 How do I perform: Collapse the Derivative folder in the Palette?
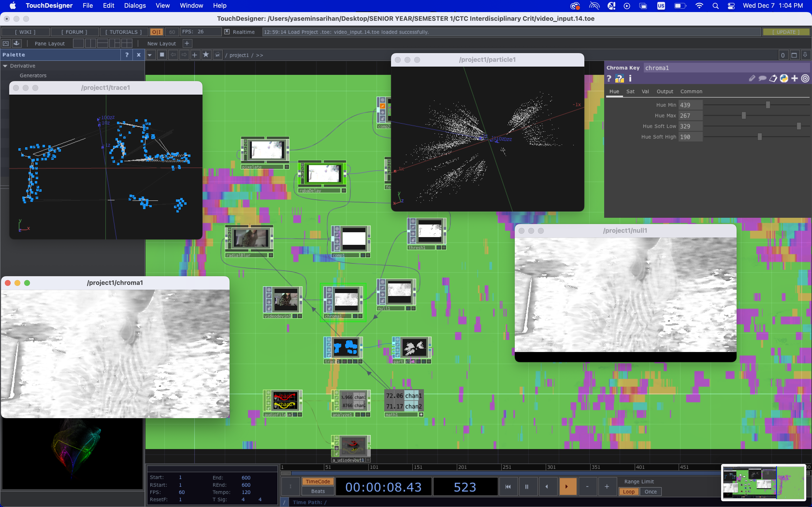(x=5, y=66)
